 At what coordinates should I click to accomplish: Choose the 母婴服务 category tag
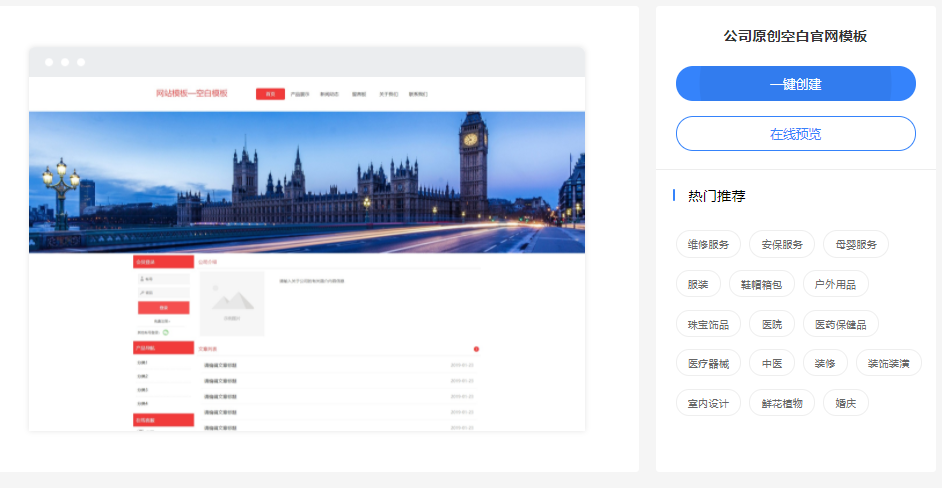click(x=855, y=244)
